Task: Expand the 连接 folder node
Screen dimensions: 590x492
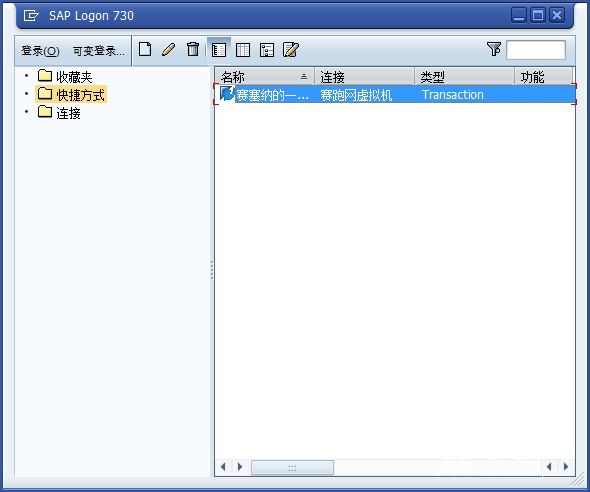Action: (26, 112)
